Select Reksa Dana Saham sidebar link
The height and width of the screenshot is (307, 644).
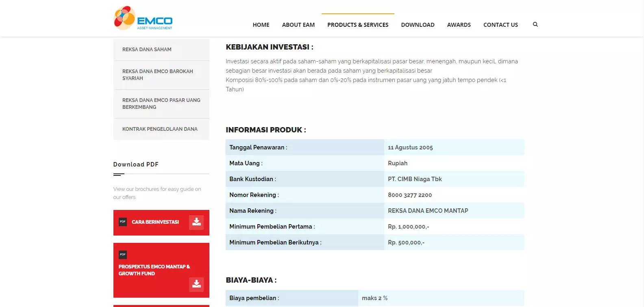(161, 50)
